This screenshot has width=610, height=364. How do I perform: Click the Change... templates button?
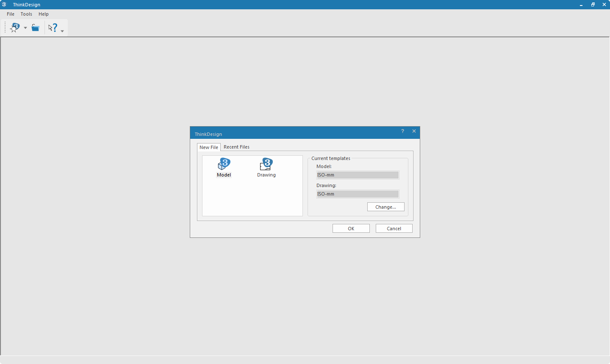coord(386,207)
